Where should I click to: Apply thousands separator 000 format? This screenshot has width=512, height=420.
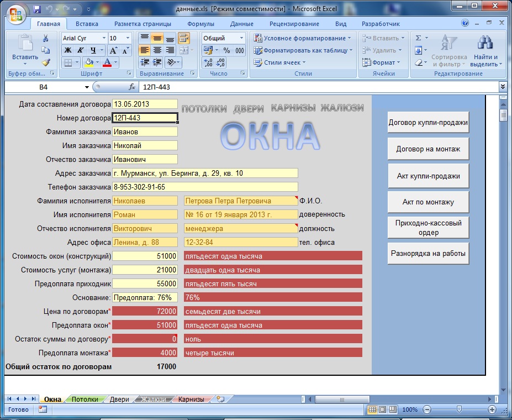point(239,50)
